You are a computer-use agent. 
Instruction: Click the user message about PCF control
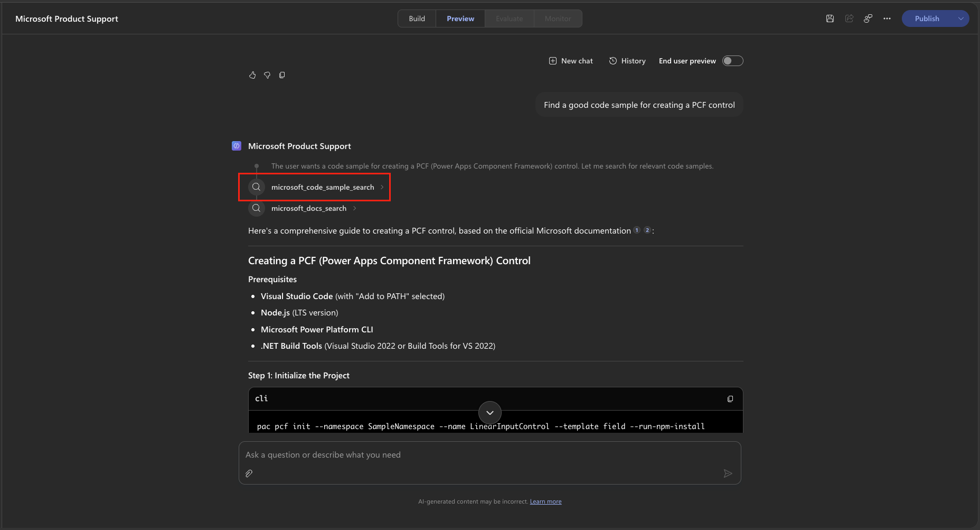[x=639, y=105]
